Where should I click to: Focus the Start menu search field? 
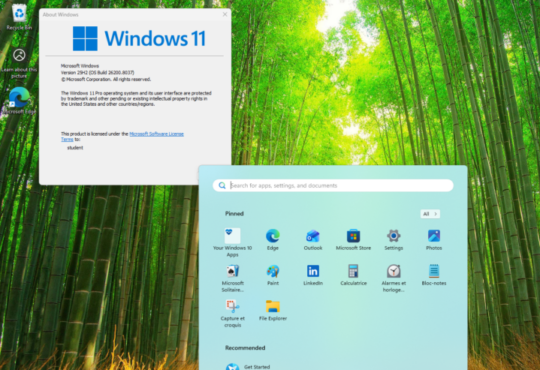[333, 185]
